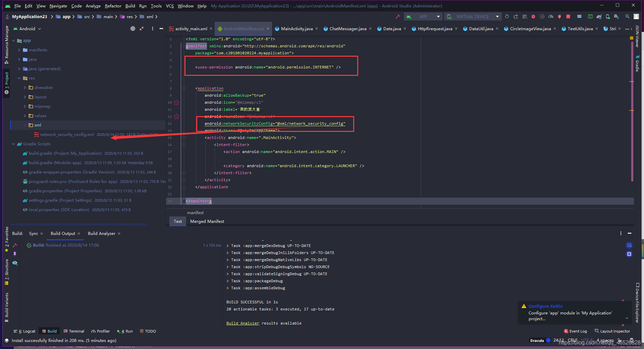Stop the running app with red square

click(568, 16)
